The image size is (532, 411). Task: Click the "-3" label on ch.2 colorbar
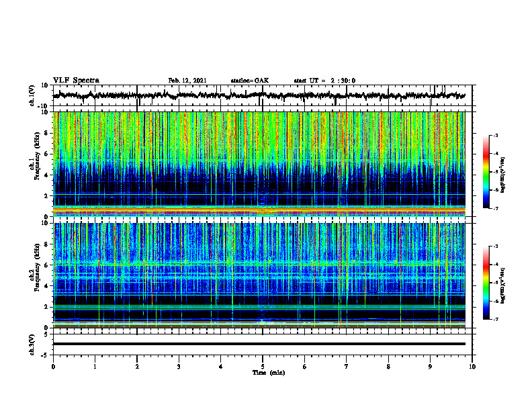click(x=495, y=246)
